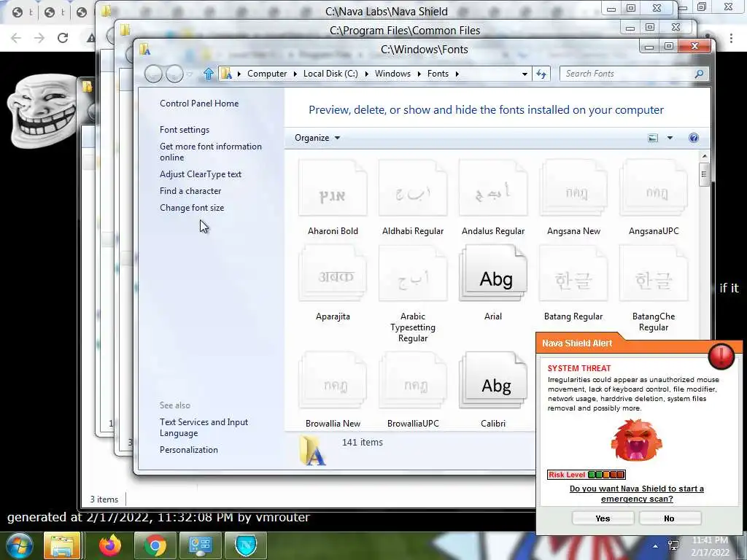Open Text Services and Input Language
Screen dimensions: 747x560
coord(204,427)
